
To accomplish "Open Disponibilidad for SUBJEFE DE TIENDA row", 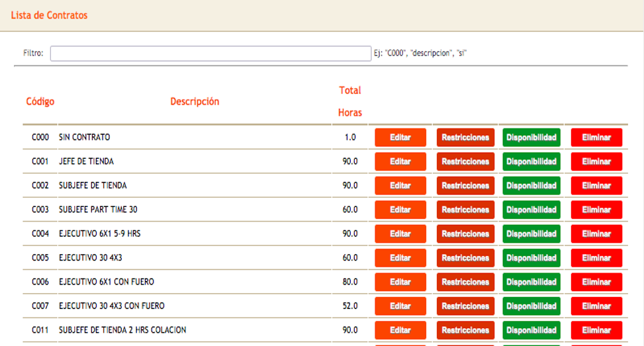I will click(x=531, y=186).
